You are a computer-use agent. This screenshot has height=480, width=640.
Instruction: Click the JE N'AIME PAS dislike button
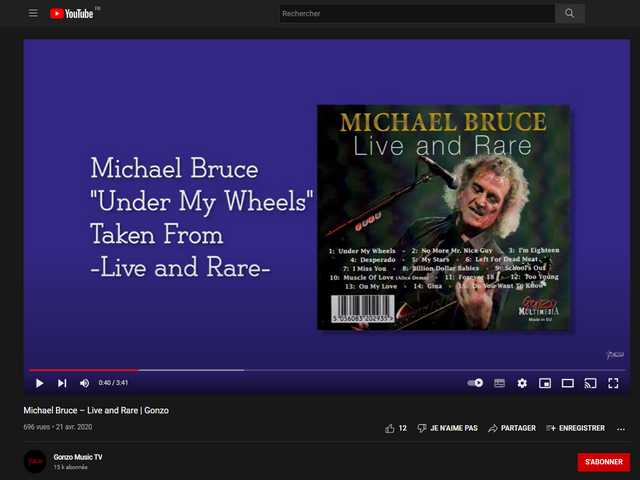pos(447,428)
